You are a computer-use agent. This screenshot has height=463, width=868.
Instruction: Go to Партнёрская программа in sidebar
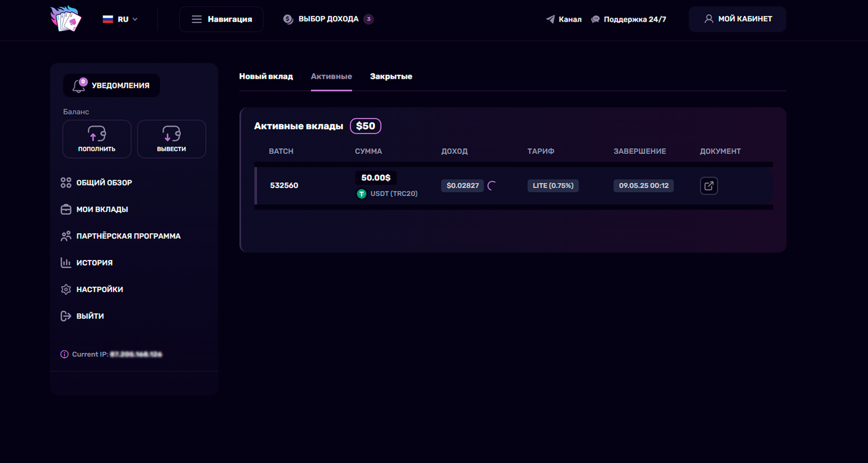pyautogui.click(x=128, y=236)
